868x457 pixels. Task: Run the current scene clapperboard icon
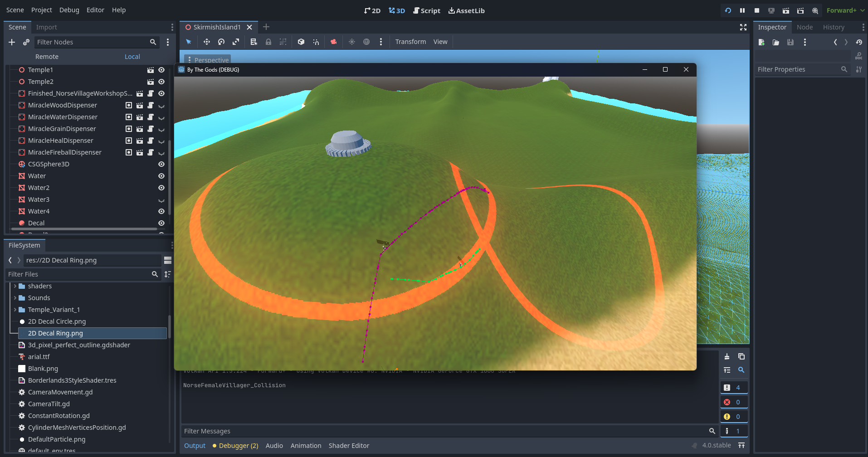pos(786,10)
